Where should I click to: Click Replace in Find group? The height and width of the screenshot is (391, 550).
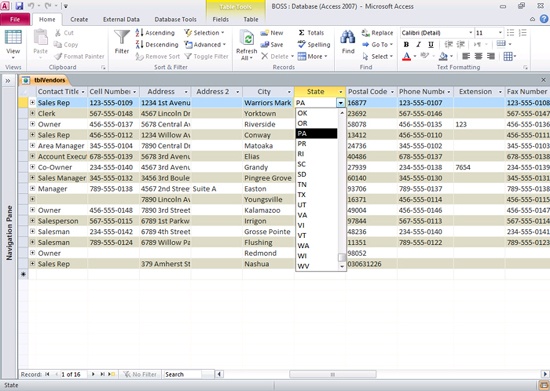point(377,33)
